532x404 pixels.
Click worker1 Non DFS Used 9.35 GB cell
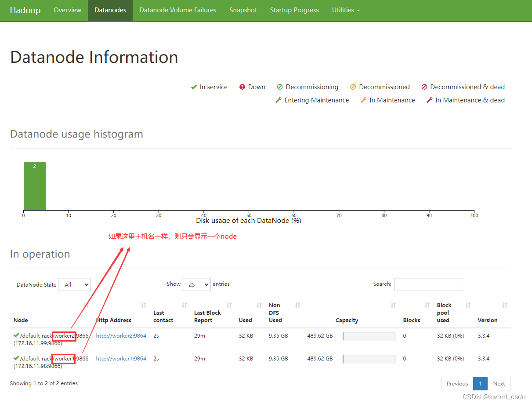click(x=279, y=359)
